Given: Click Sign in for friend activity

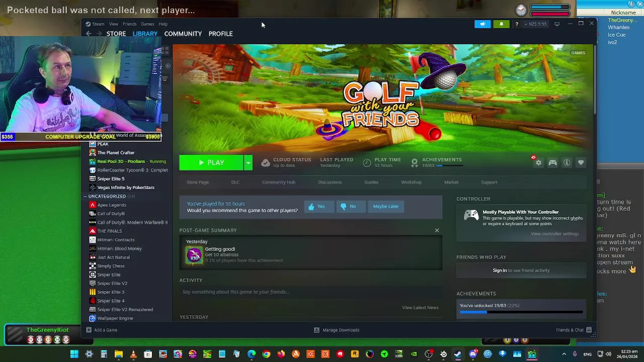Looking at the screenshot, I should point(500,270).
